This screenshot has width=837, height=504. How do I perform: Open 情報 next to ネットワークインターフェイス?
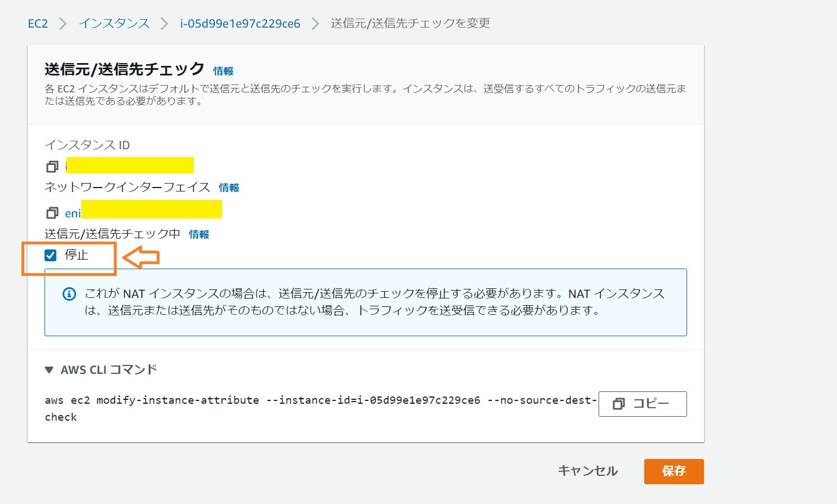[228, 187]
